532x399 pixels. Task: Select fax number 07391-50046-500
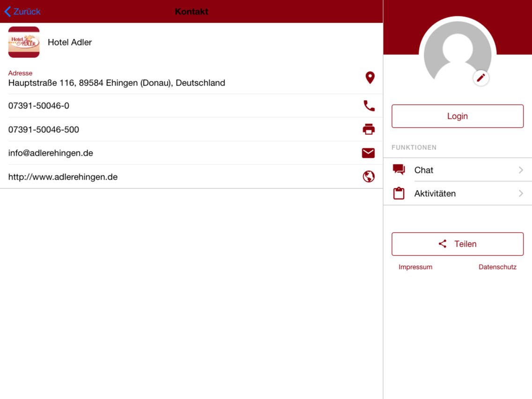44,130
